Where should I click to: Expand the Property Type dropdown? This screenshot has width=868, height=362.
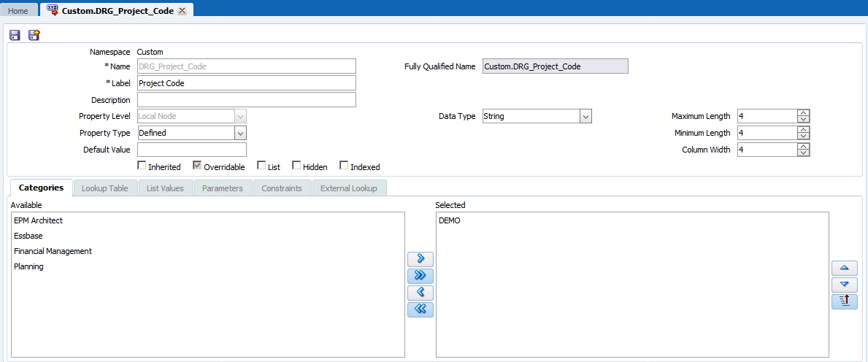coord(240,133)
